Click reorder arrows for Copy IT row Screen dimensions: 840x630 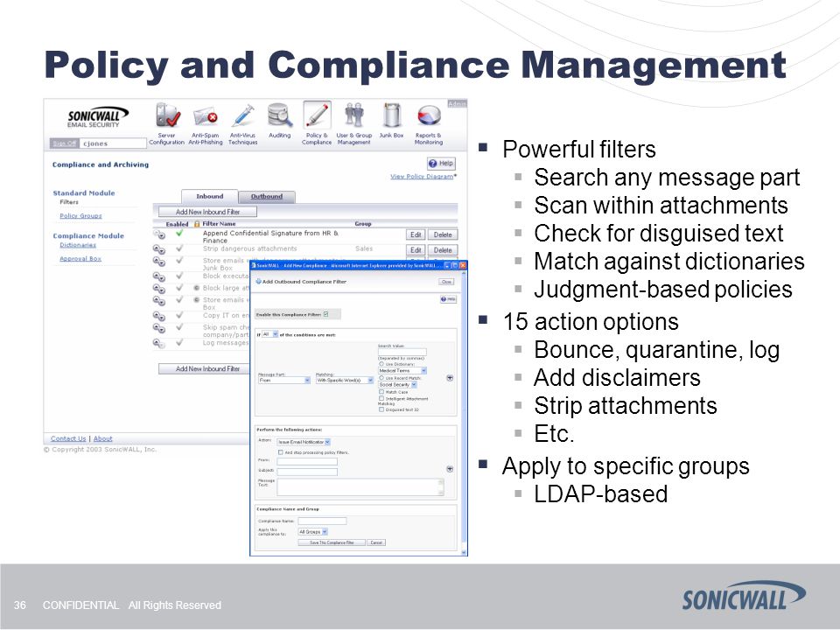159,316
